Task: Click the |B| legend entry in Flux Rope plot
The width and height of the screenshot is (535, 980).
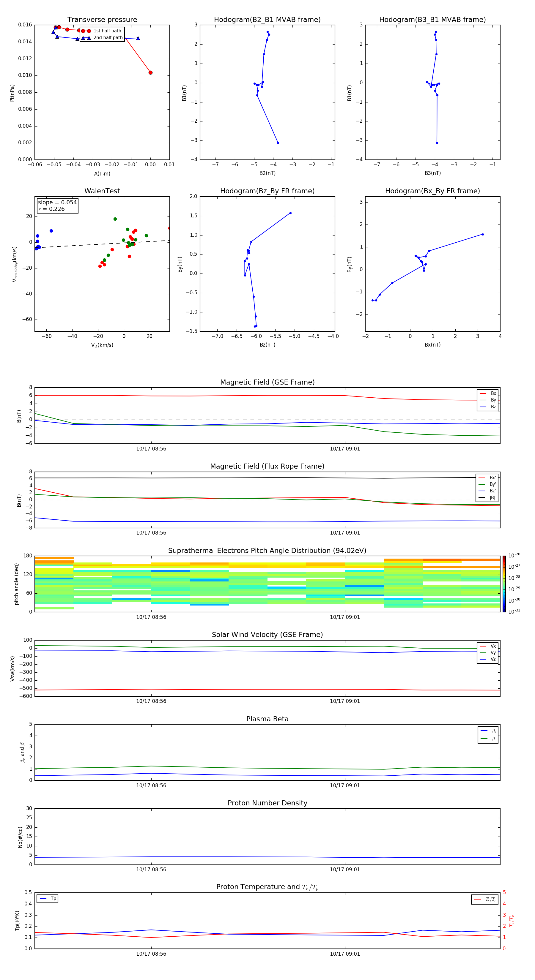Action: point(487,498)
